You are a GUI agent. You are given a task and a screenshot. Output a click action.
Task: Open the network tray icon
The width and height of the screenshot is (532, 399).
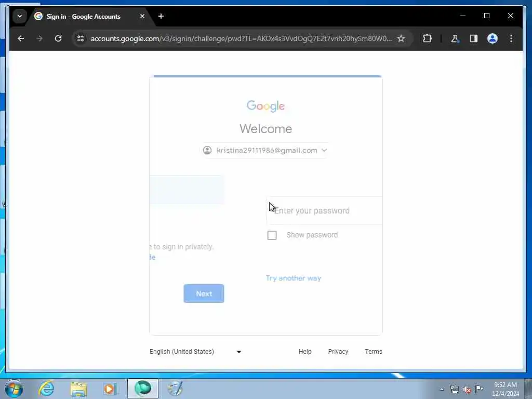click(454, 389)
